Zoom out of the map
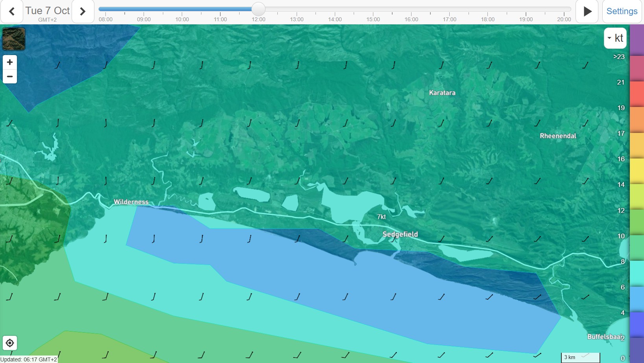The image size is (644, 363). pos(10,76)
